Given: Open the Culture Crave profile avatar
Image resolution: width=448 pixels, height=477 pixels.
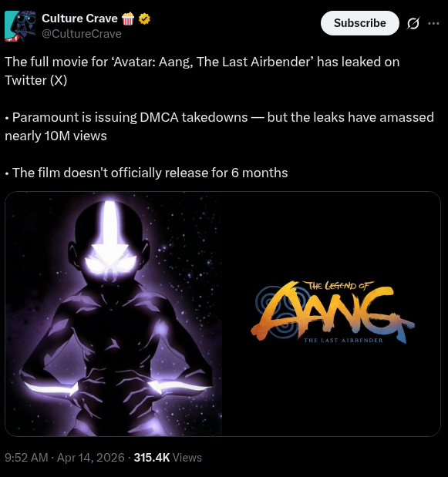Looking at the screenshot, I should [20, 26].
